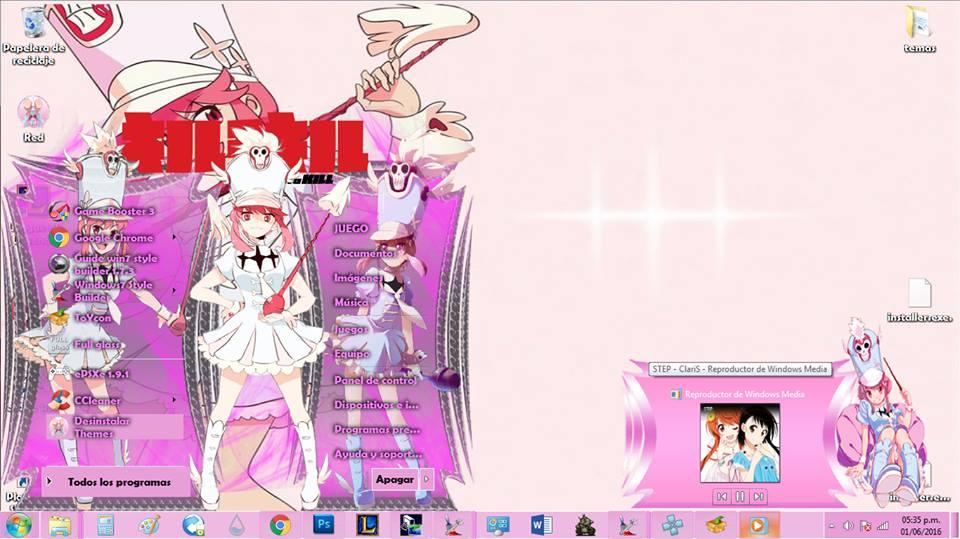Open Panel de control from Start menu

point(374,380)
